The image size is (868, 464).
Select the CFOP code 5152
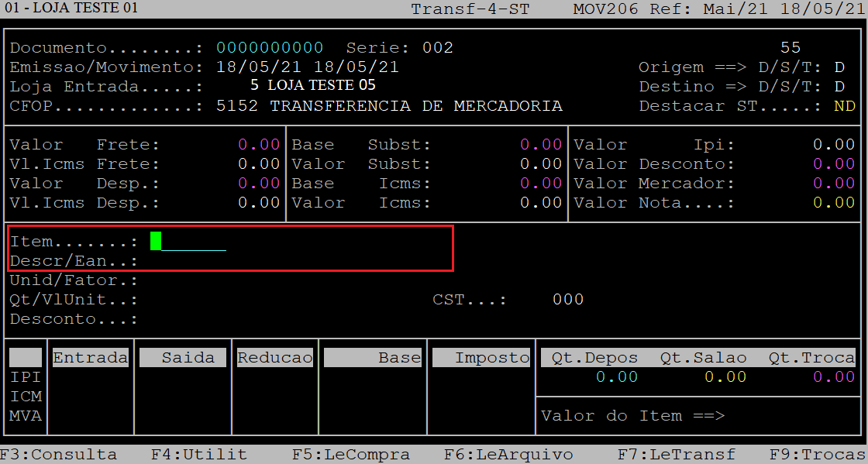[237, 106]
